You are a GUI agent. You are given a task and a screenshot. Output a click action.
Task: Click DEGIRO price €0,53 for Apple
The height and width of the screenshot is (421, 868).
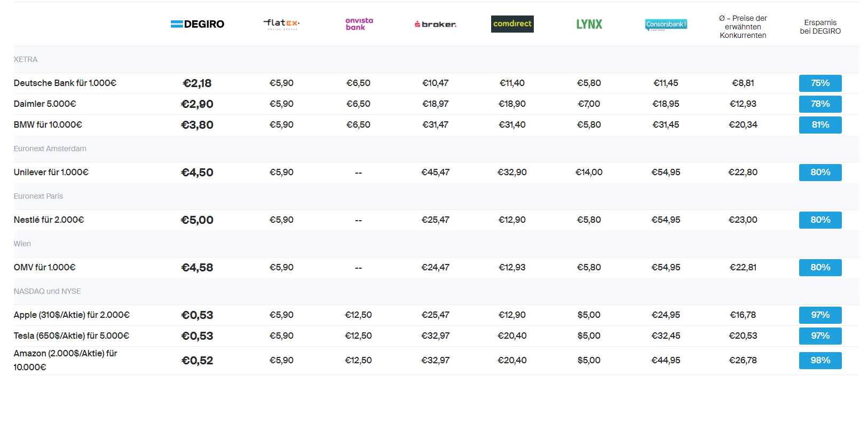point(197,315)
